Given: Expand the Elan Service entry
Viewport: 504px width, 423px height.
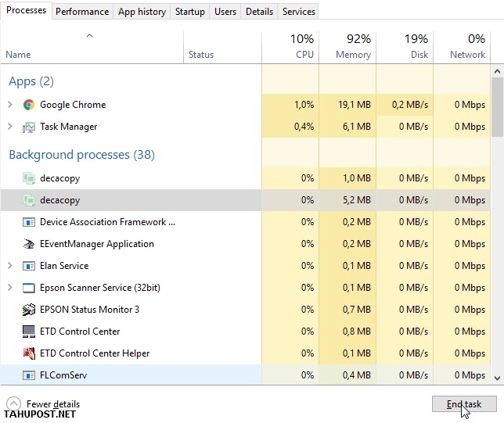Looking at the screenshot, I should tap(10, 266).
